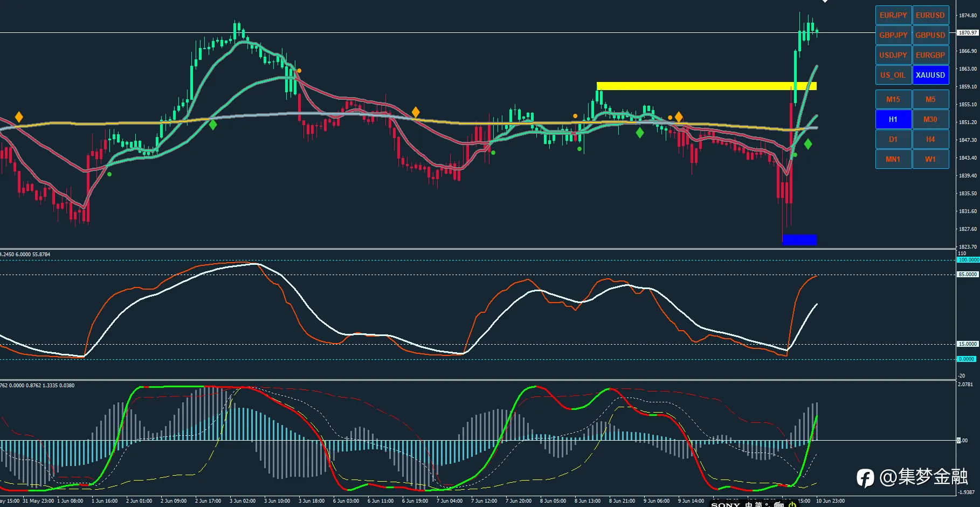Switch chart to EURUSD symbol
This screenshot has width=980, height=507.
coord(930,15)
